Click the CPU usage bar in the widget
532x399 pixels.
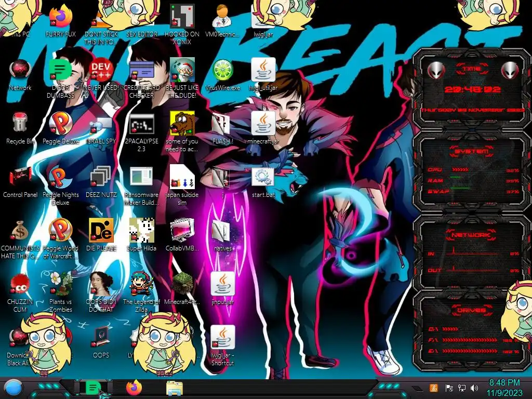460,170
